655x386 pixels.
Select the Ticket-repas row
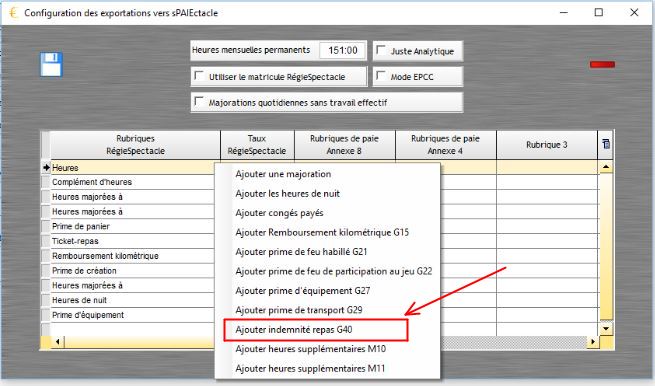[x=132, y=241]
